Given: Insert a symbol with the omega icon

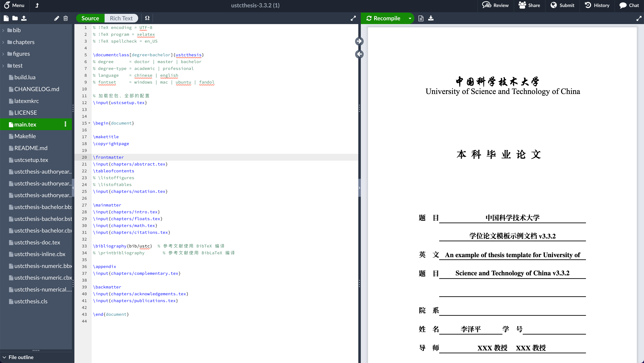Looking at the screenshot, I should pyautogui.click(x=147, y=18).
